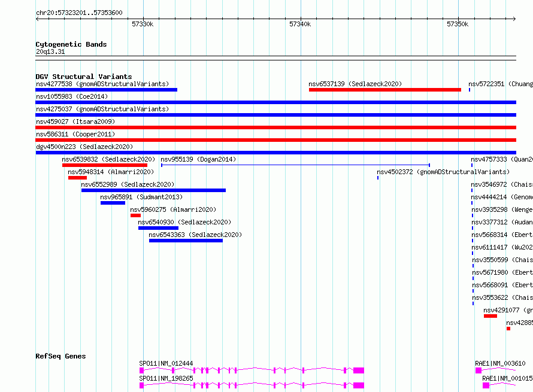Select the Cytogenetic Bands track heading
533x392 pixels.
[x=71, y=44]
